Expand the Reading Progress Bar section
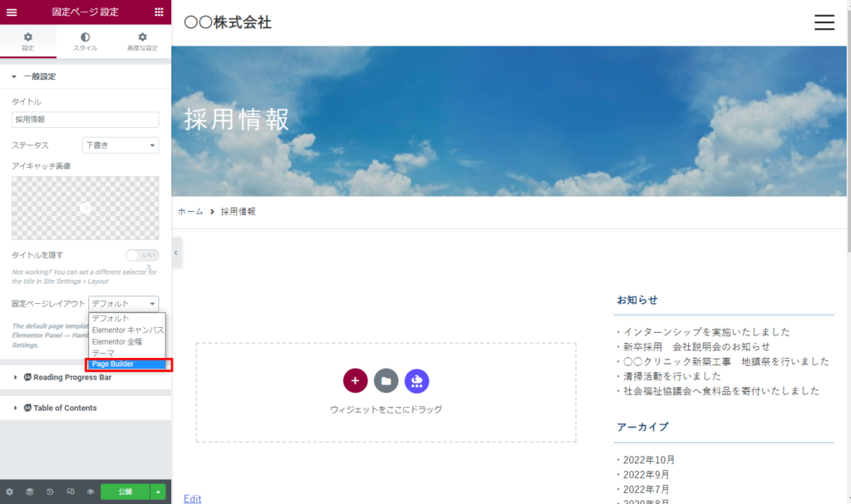The height and width of the screenshot is (504, 851). 71,377
